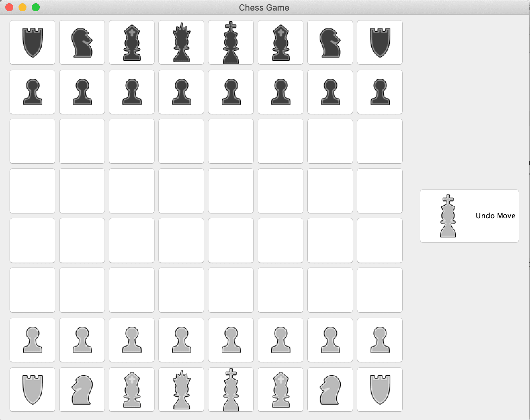Select the black pawn in front of the king
530x420 pixels.
[231, 92]
